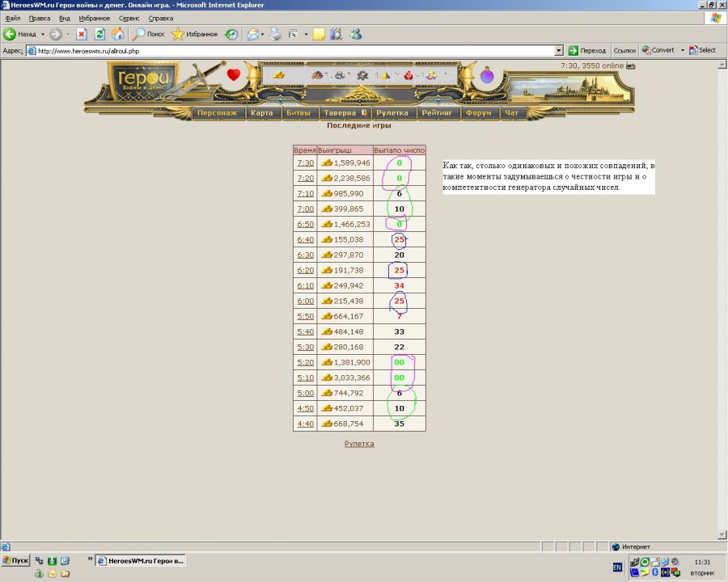728x582 pixels.
Task: Click the address bar URL field
Action: [x=294, y=51]
